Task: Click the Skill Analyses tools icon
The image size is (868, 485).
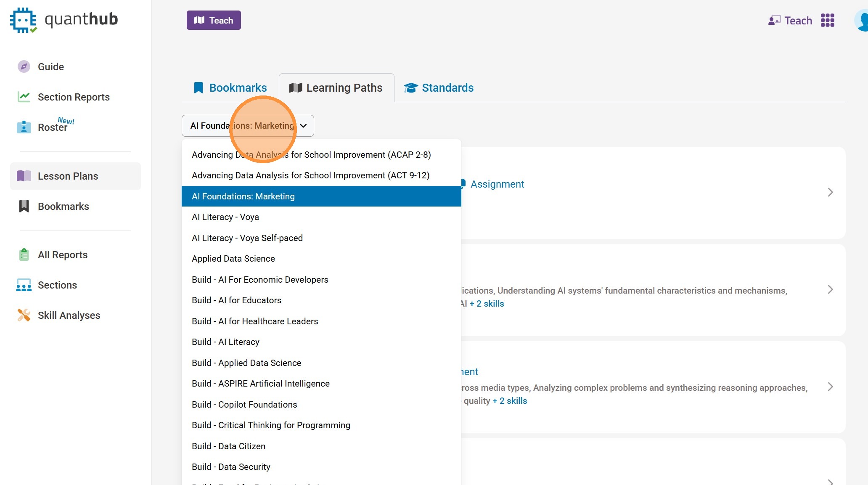Action: 24,315
